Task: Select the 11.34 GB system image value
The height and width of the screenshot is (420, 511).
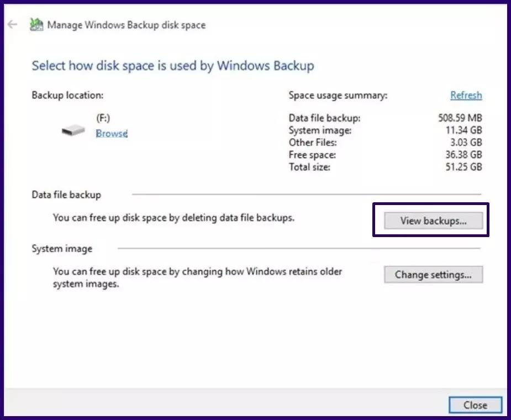Action: 463,130
